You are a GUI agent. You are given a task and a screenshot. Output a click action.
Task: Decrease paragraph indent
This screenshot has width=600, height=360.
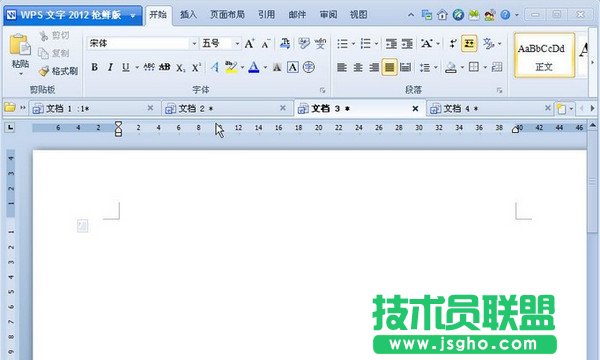(391, 44)
